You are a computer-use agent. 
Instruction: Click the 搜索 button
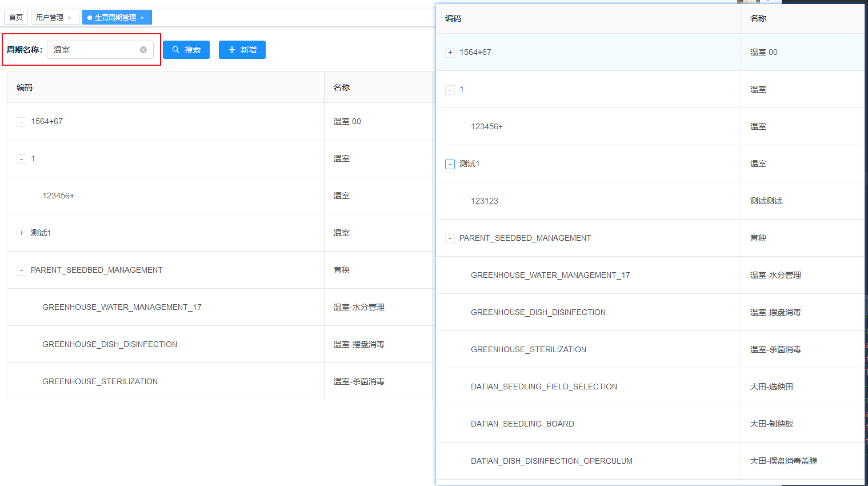pos(186,50)
